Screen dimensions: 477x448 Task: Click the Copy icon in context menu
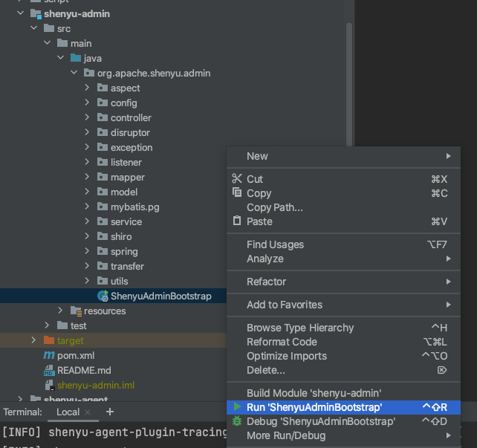pos(237,192)
